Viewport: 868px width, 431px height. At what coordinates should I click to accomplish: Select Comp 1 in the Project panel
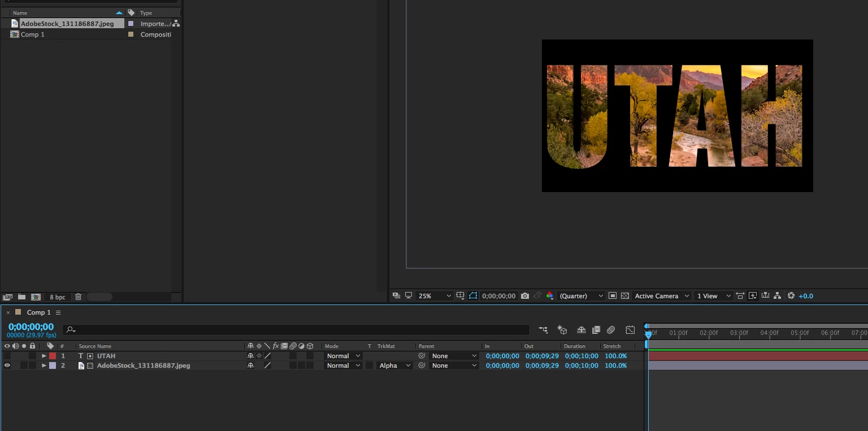tap(32, 34)
